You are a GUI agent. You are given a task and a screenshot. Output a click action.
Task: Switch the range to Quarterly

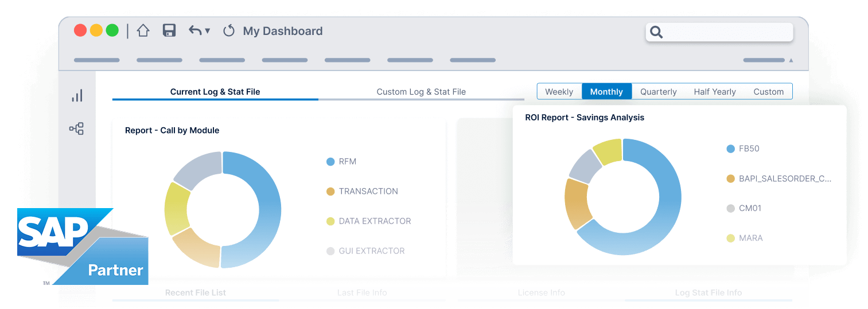coord(658,92)
